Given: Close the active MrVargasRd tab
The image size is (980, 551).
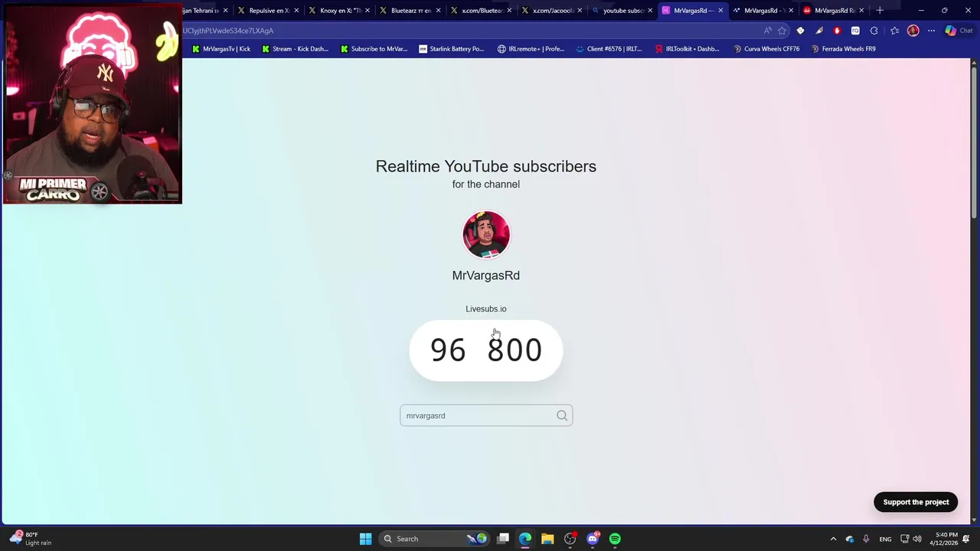Looking at the screenshot, I should (x=720, y=11).
